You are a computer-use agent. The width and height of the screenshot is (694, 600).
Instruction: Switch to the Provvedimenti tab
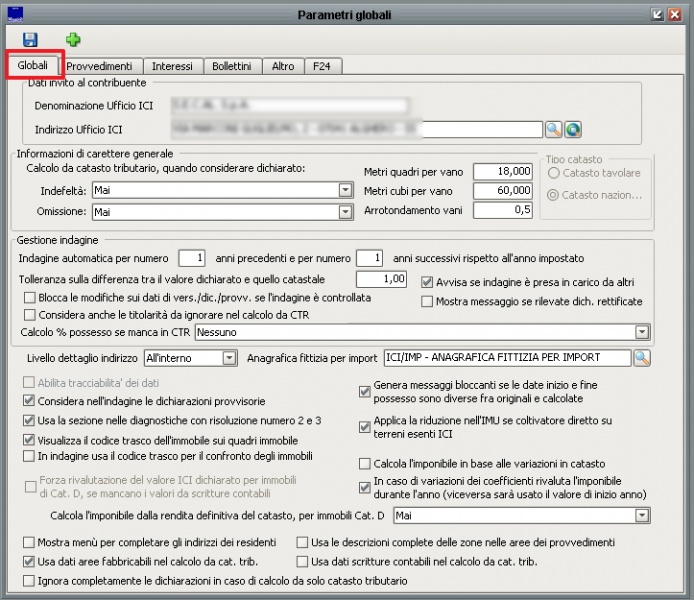click(99, 66)
